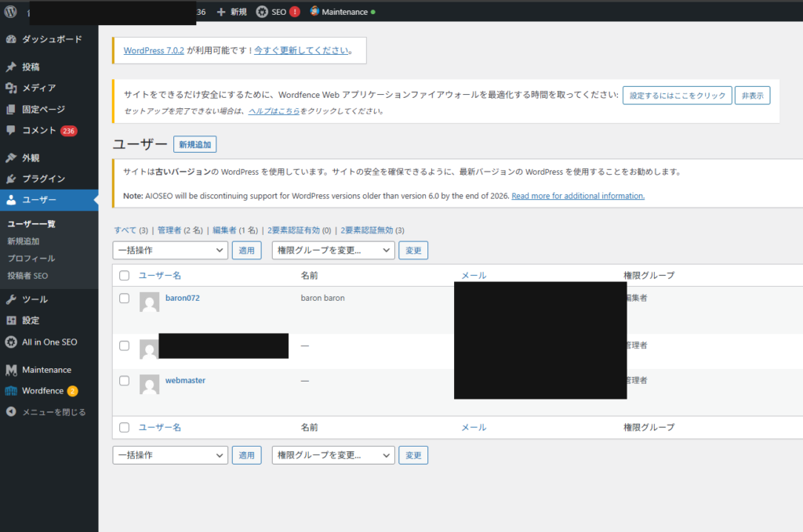Open Read more for additional information link
The image size is (803, 532).
578,196
